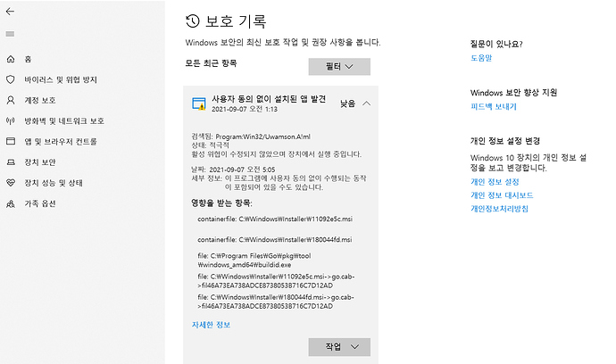
Task: Click the 모든 최근 항목 label
Action: (211, 63)
